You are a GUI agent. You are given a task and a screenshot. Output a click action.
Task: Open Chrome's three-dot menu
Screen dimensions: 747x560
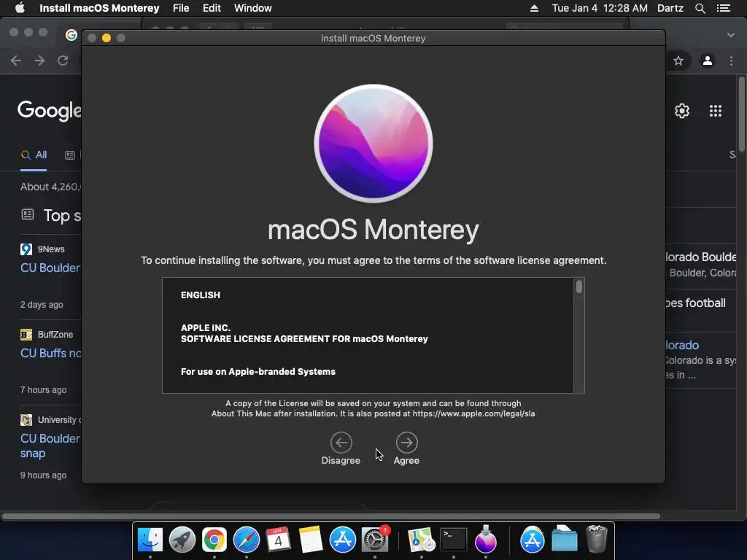coord(731,61)
